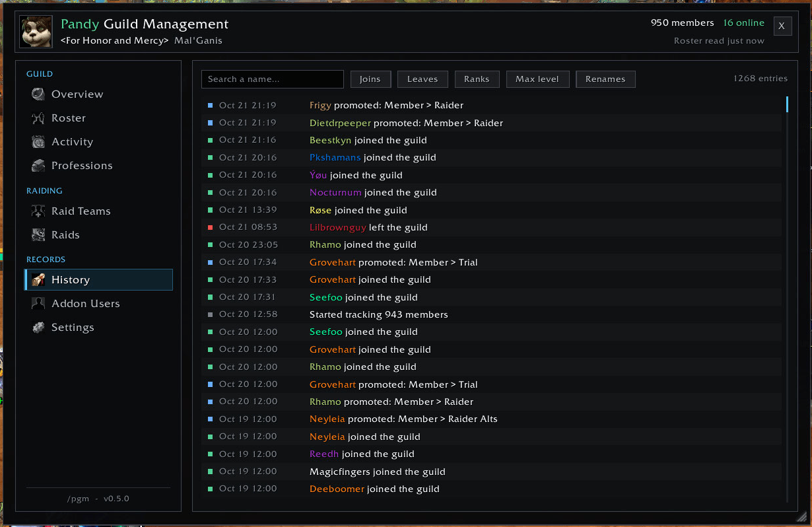Open the Professions page label
Screen dimensions: 812x527
[82, 166]
